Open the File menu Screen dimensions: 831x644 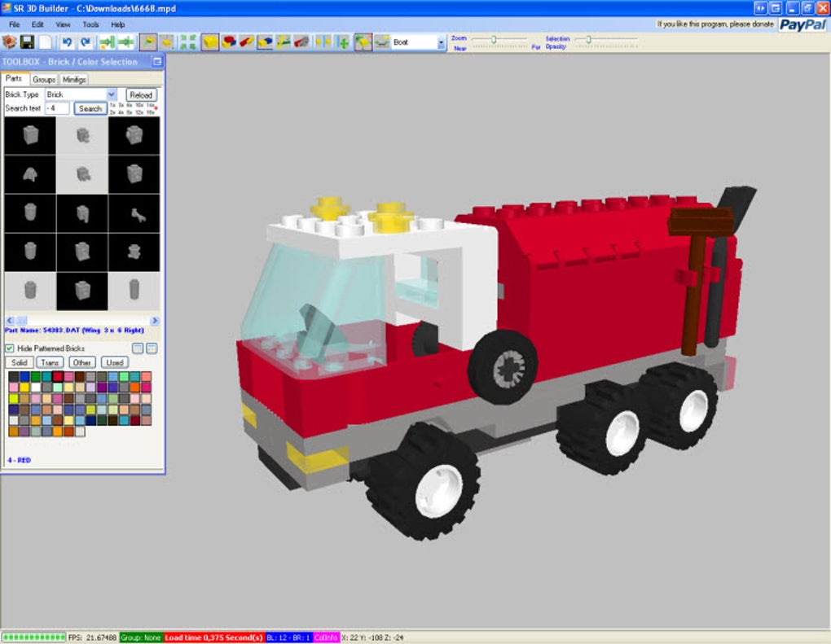tap(15, 24)
